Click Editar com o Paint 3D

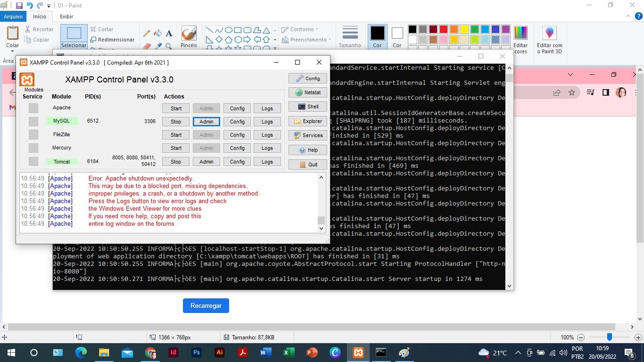point(549,39)
